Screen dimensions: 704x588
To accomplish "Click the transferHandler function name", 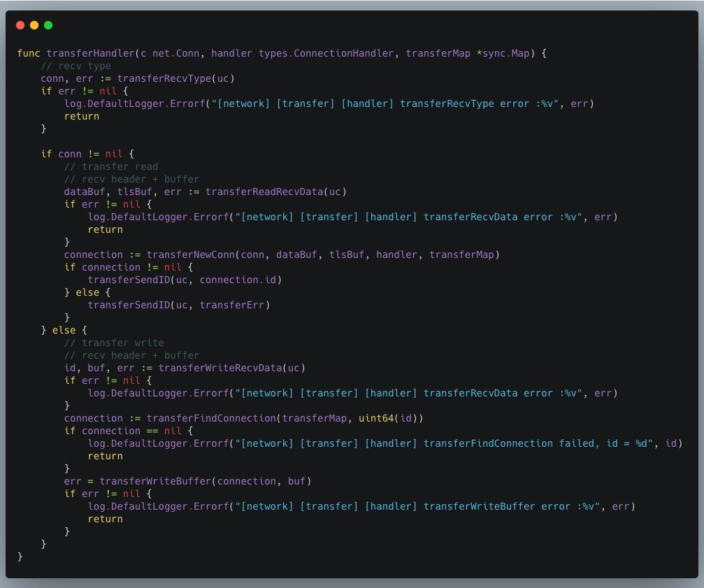I will pos(90,53).
